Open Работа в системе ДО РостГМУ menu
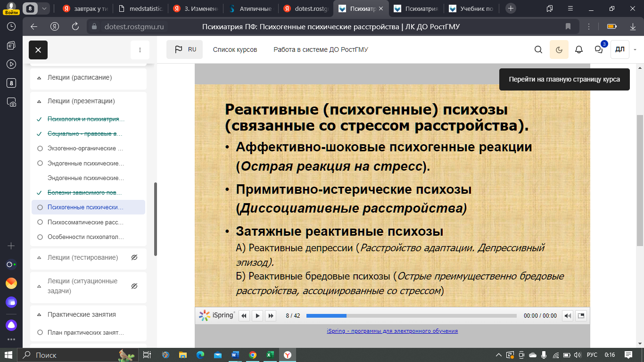The image size is (644, 362). pyautogui.click(x=321, y=49)
